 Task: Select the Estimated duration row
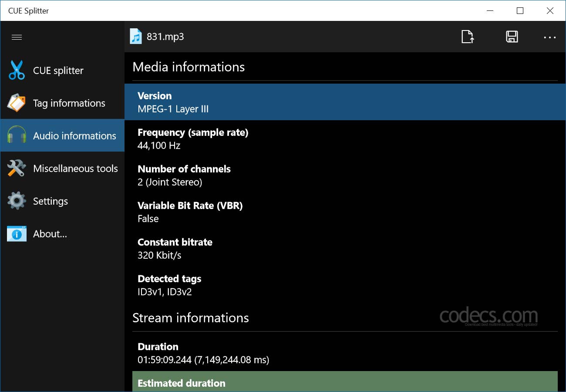click(345, 382)
